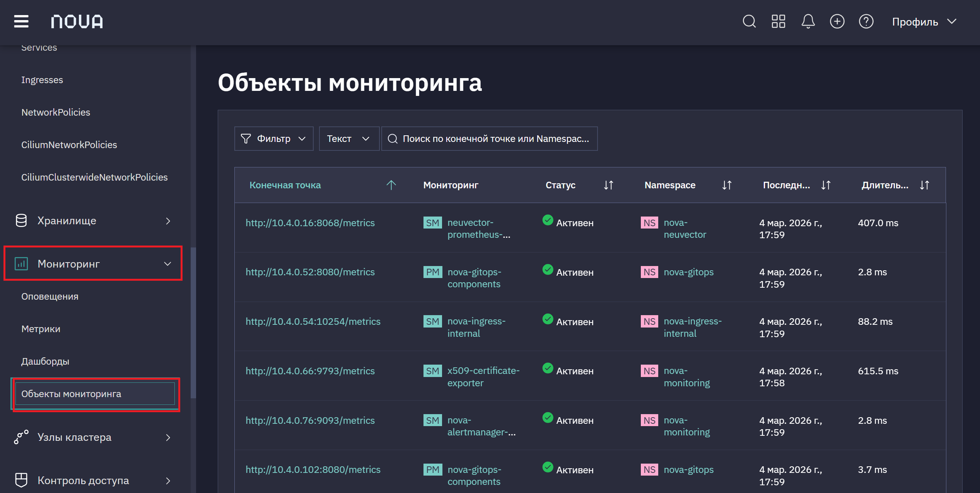Open Оповещения in sidebar
This screenshot has height=493, width=980.
50,296
